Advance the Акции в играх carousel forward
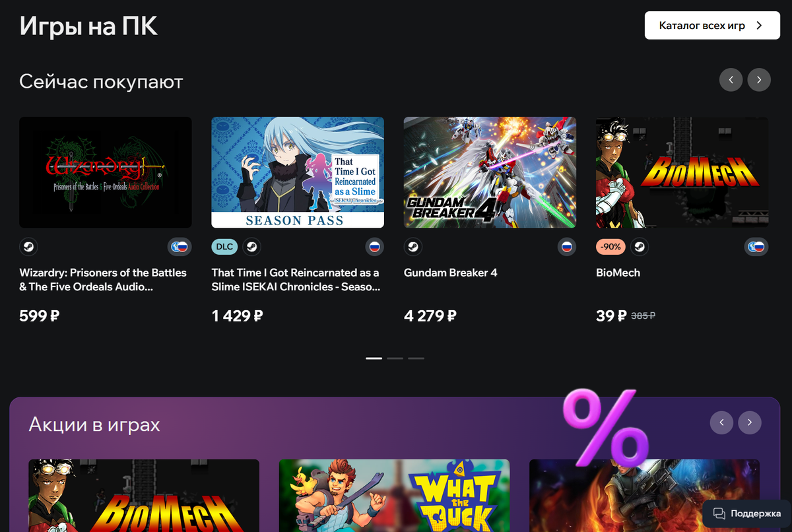Image resolution: width=792 pixels, height=532 pixels. pyautogui.click(x=750, y=422)
